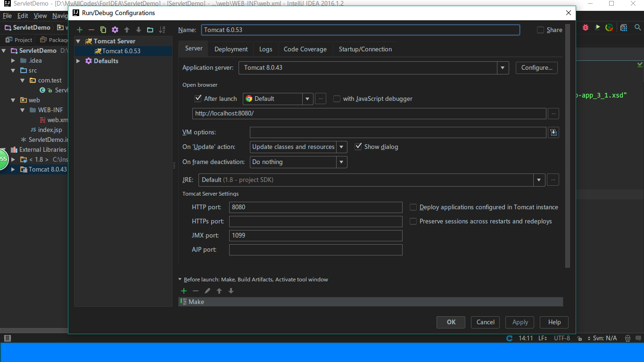The height and width of the screenshot is (362, 644).
Task: Add a before launch task
Action: tap(184, 291)
